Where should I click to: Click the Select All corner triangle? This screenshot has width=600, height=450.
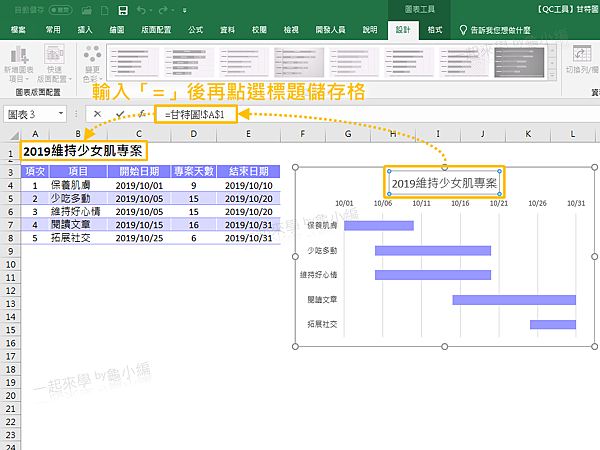click(x=15, y=135)
